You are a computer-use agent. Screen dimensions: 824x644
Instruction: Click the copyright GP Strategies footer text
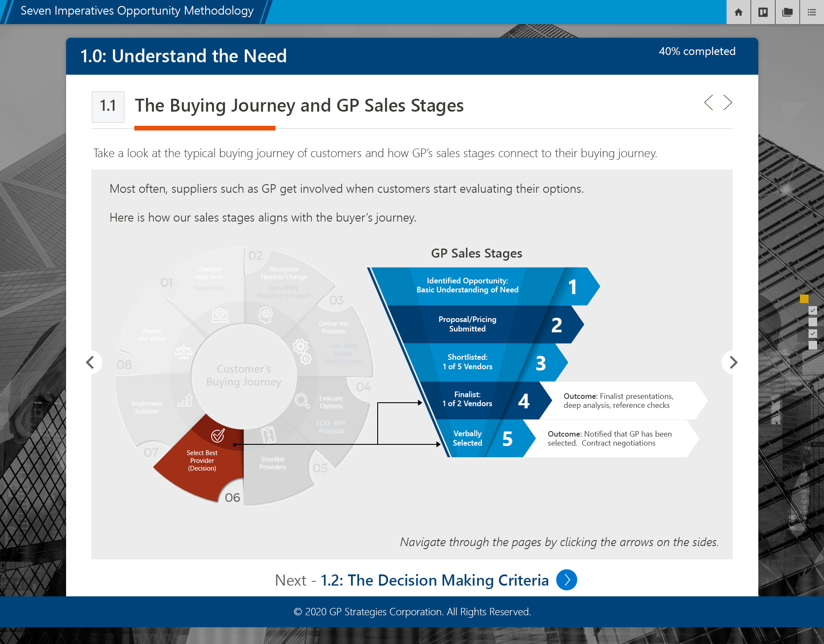(x=412, y=612)
